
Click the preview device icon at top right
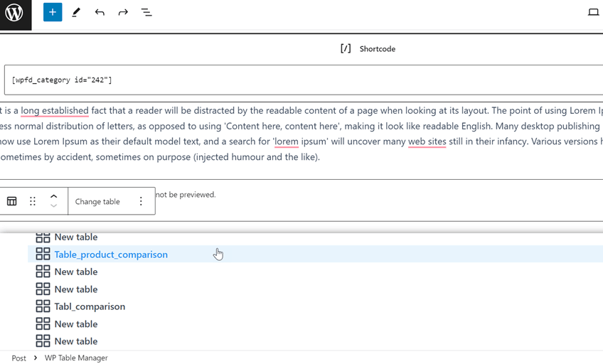click(593, 12)
